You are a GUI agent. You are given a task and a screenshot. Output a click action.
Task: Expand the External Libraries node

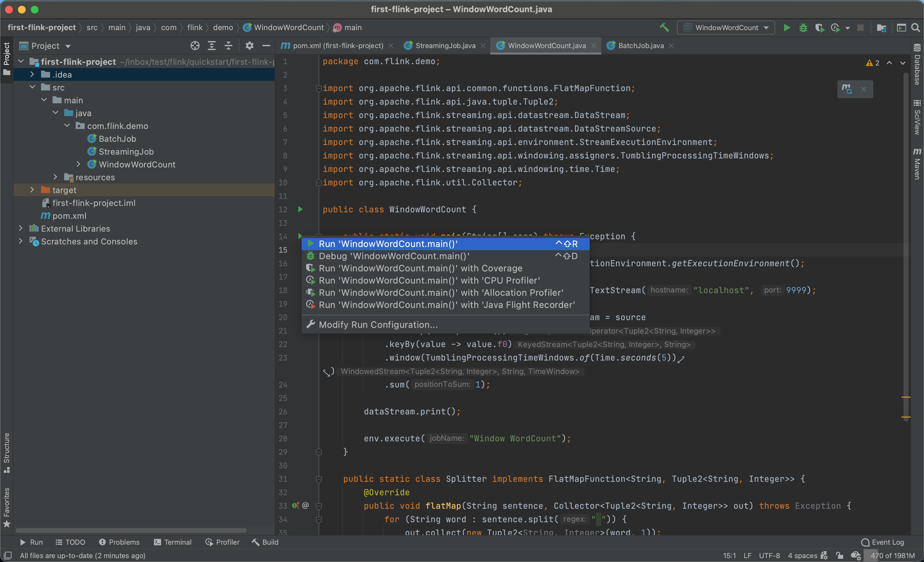point(21,228)
